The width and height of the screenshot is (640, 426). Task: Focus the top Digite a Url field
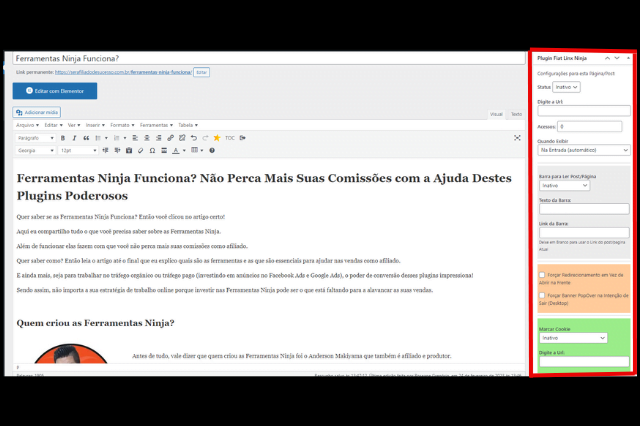tap(584, 111)
